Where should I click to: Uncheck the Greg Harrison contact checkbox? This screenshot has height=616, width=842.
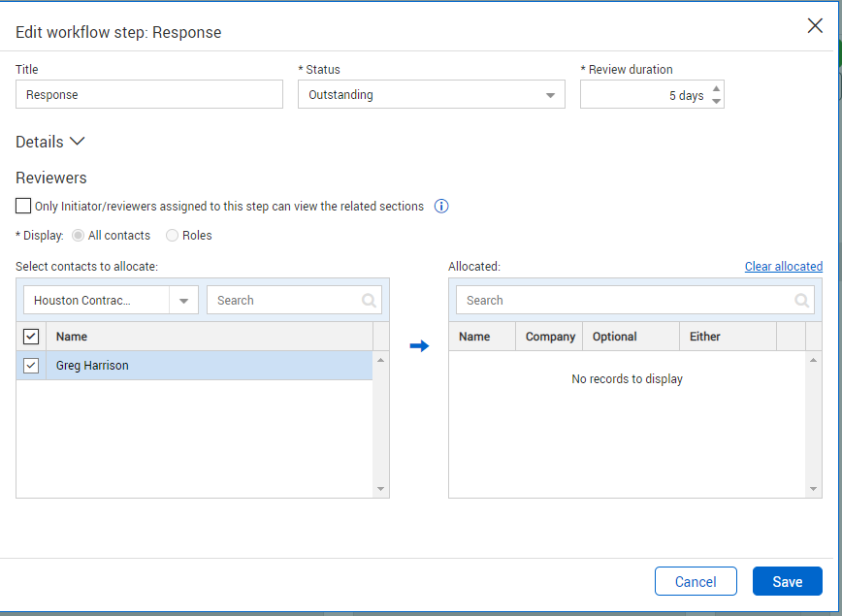(x=31, y=366)
